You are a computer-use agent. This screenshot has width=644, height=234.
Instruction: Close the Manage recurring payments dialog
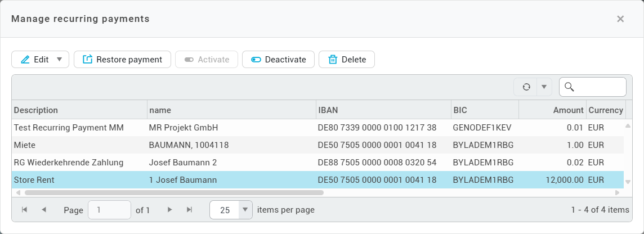coord(620,19)
